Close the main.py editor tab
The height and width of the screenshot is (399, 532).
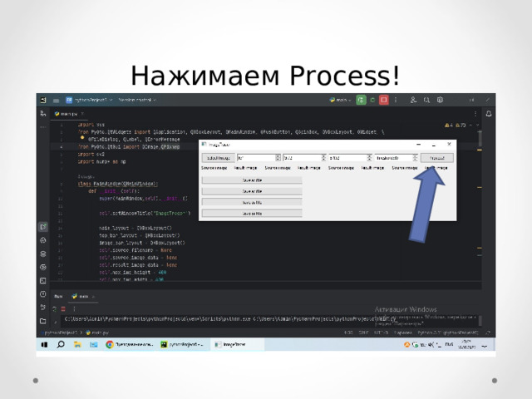(82, 114)
